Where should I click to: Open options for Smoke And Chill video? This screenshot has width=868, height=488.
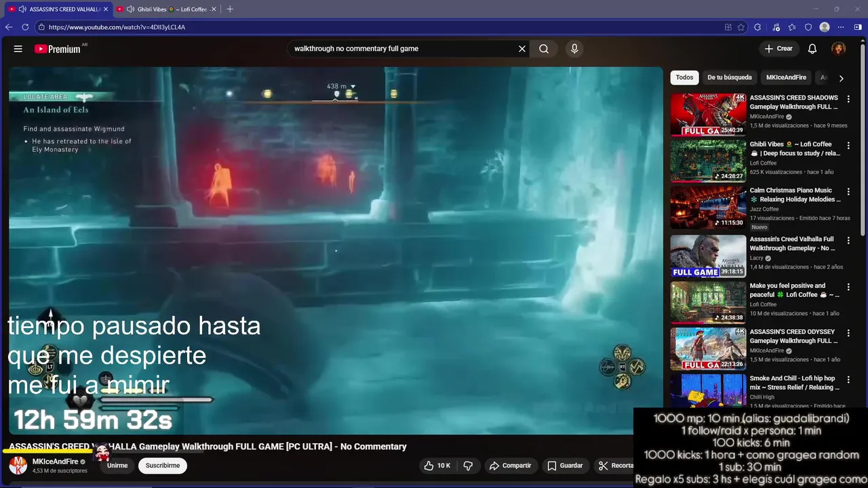(848, 380)
